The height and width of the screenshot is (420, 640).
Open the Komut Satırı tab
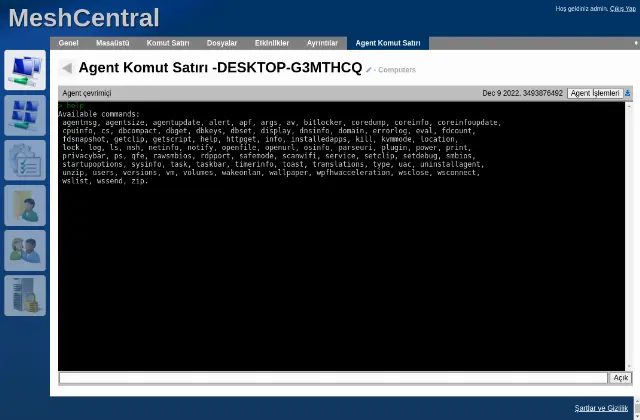pos(168,43)
